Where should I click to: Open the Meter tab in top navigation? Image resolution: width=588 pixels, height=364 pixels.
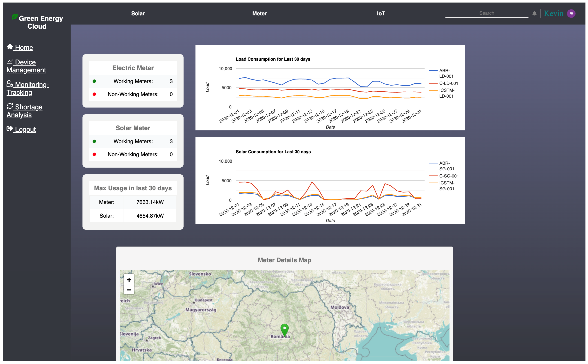coord(259,13)
